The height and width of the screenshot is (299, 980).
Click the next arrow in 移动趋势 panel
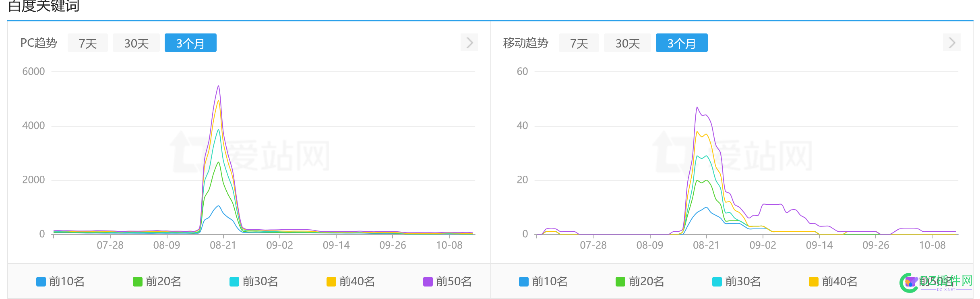point(952,43)
